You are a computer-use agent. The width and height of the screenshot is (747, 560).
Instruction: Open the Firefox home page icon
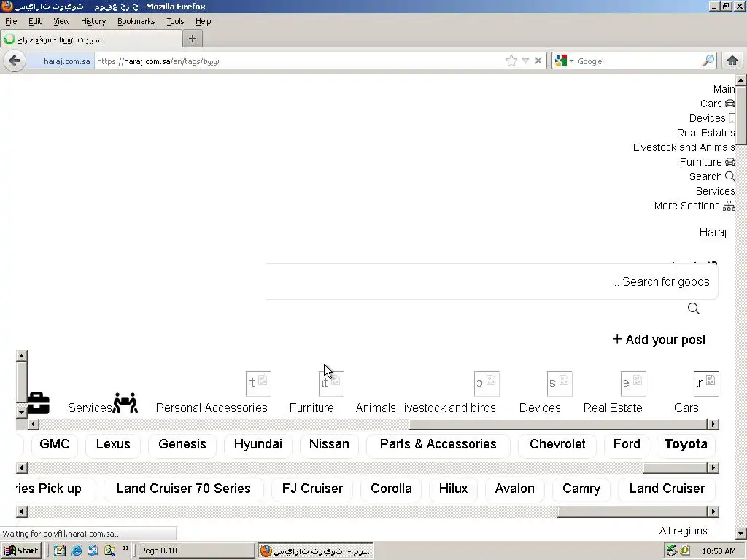[732, 61]
